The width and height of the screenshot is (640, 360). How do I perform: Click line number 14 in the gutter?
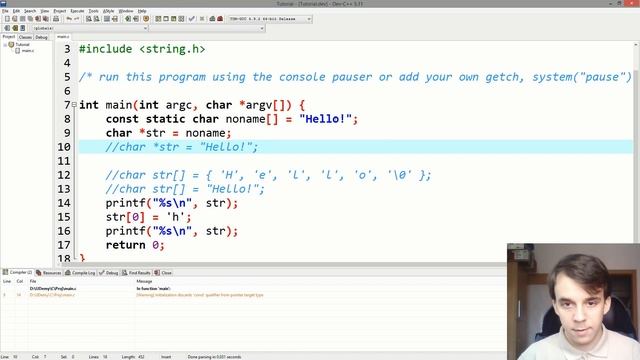pyautogui.click(x=64, y=203)
